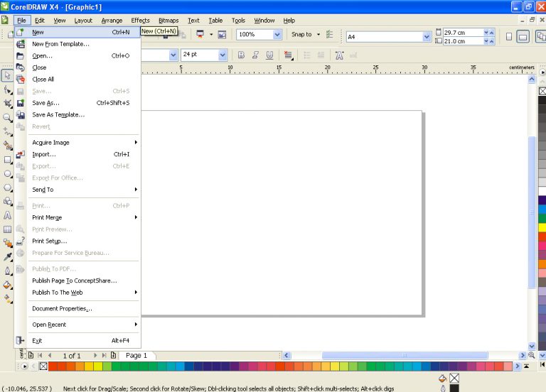546x392 pixels.
Task: Select the Table tool in toolbox
Action: 7,229
